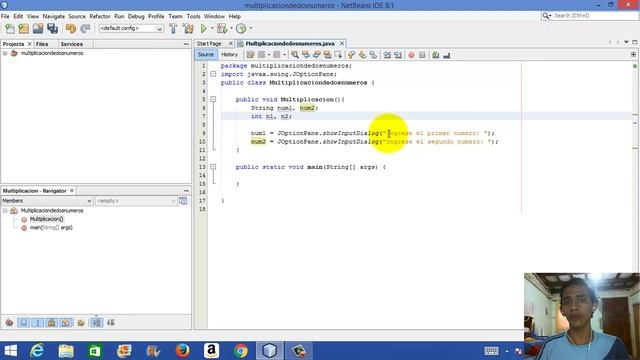Click the Find Previous Occurrence icon
Image resolution: width=640 pixels, height=360 pixels.
coord(306,55)
